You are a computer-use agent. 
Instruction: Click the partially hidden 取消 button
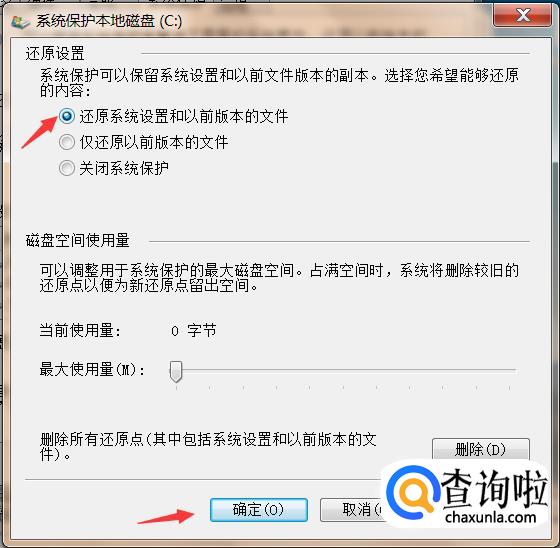click(x=353, y=510)
